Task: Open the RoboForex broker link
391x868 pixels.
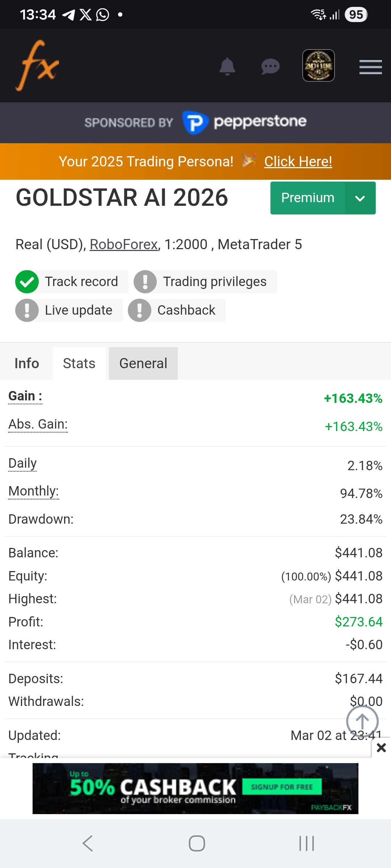Action: click(x=123, y=244)
